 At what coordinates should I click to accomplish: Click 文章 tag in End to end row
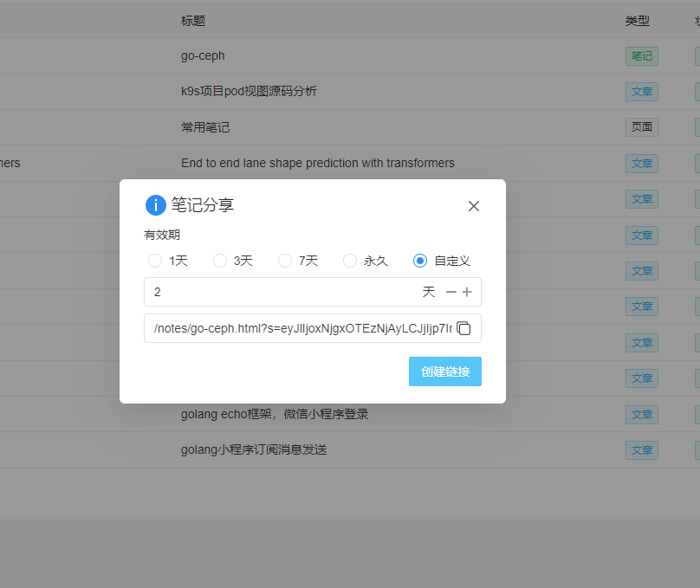coord(642,164)
